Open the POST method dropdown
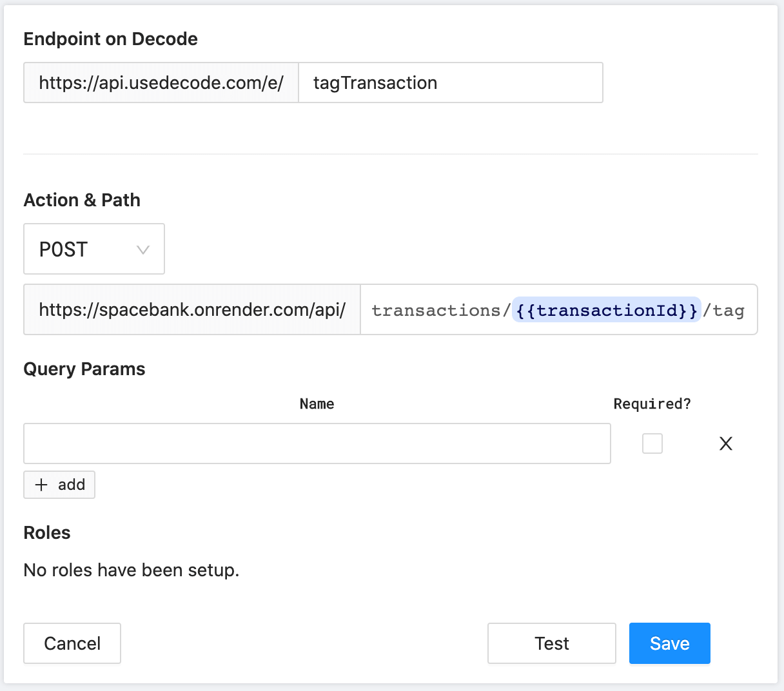The width and height of the screenshot is (784, 691). tap(94, 249)
